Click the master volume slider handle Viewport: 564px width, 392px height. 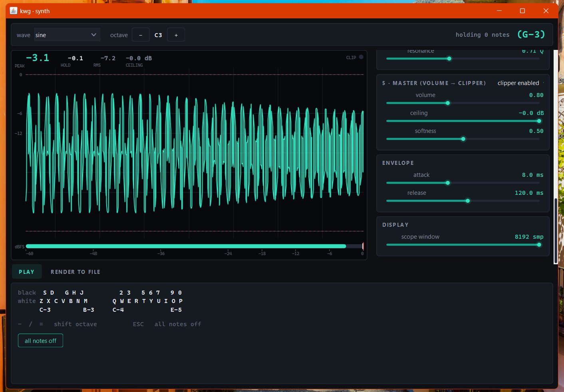point(448,103)
